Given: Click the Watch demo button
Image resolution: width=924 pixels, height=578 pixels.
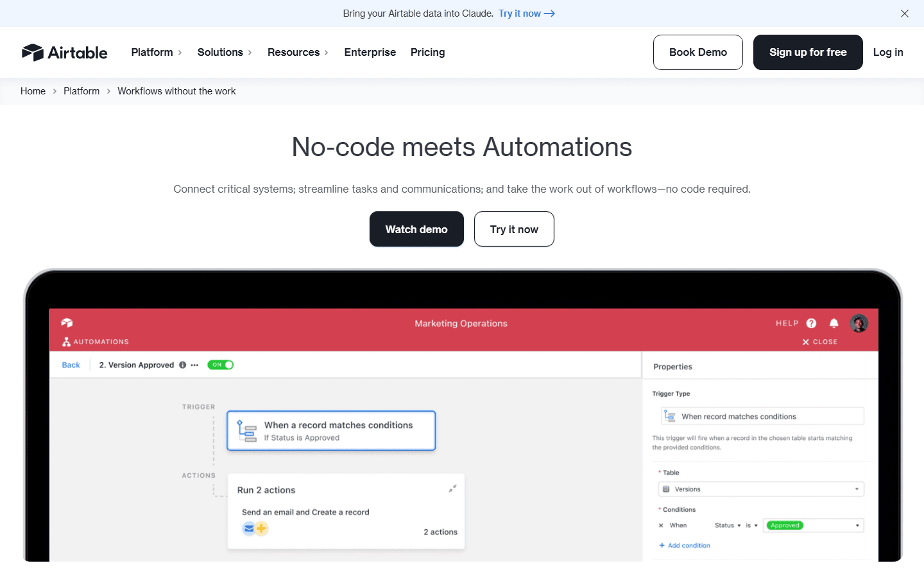Looking at the screenshot, I should (x=416, y=229).
